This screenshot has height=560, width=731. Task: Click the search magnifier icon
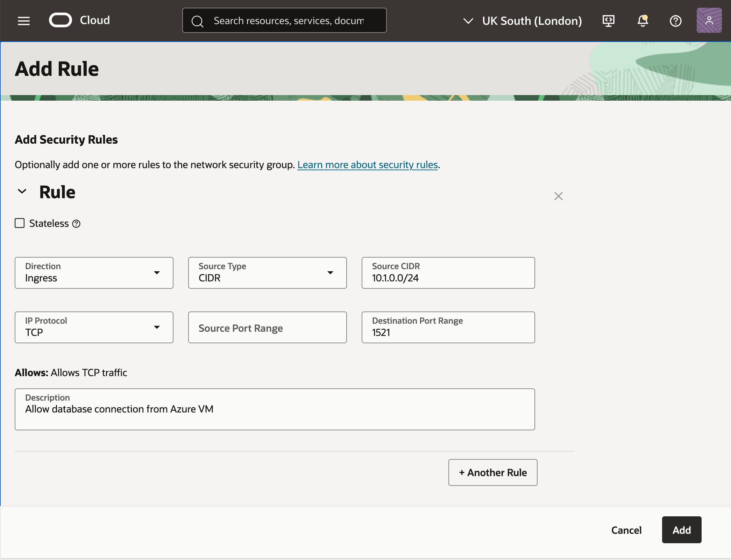(x=198, y=21)
